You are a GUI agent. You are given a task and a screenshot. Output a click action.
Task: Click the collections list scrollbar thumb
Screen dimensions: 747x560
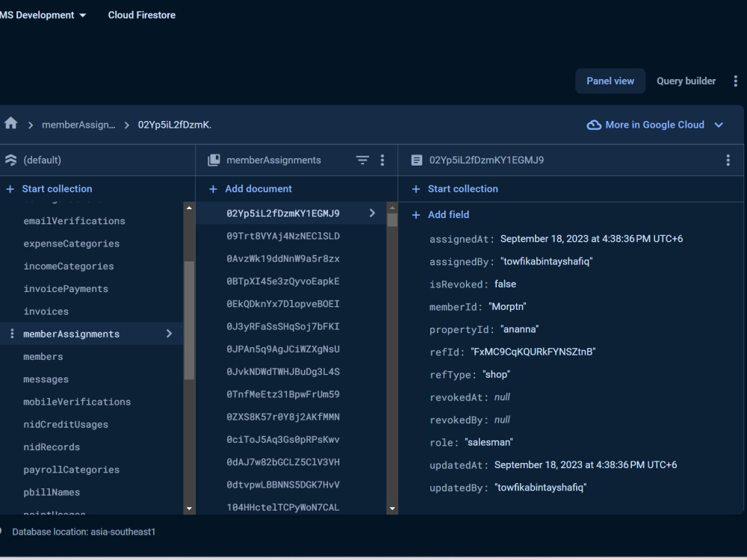(189, 320)
